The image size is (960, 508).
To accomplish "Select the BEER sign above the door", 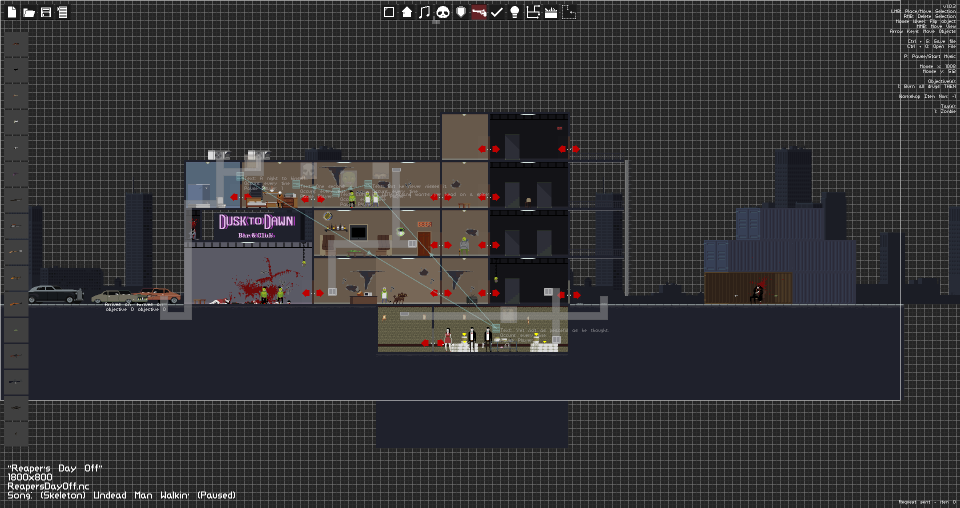I will coord(424,225).
